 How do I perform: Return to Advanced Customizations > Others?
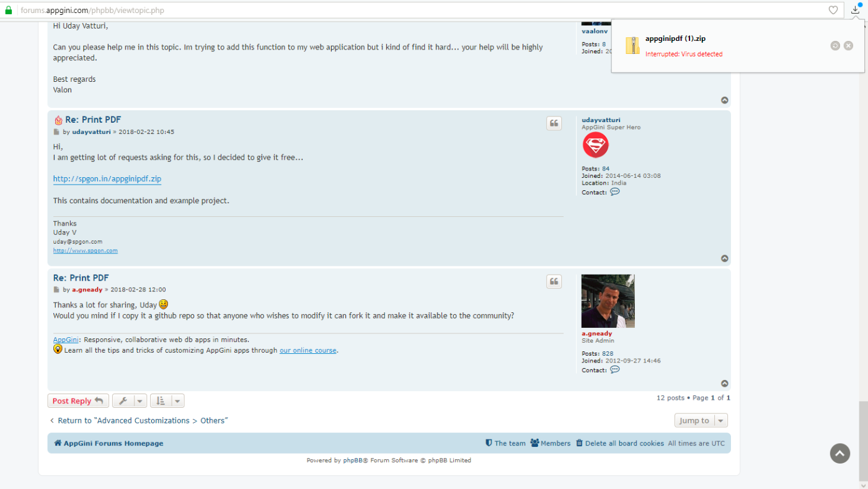point(138,420)
